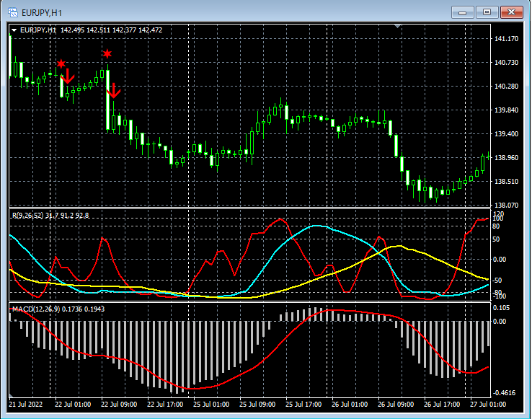Click the gray chart shift triangle marker
The image size is (532, 419).
click(396, 26)
